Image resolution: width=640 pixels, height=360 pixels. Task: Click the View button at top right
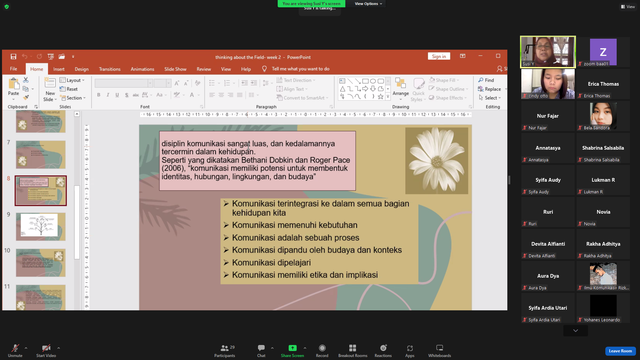(628, 7)
